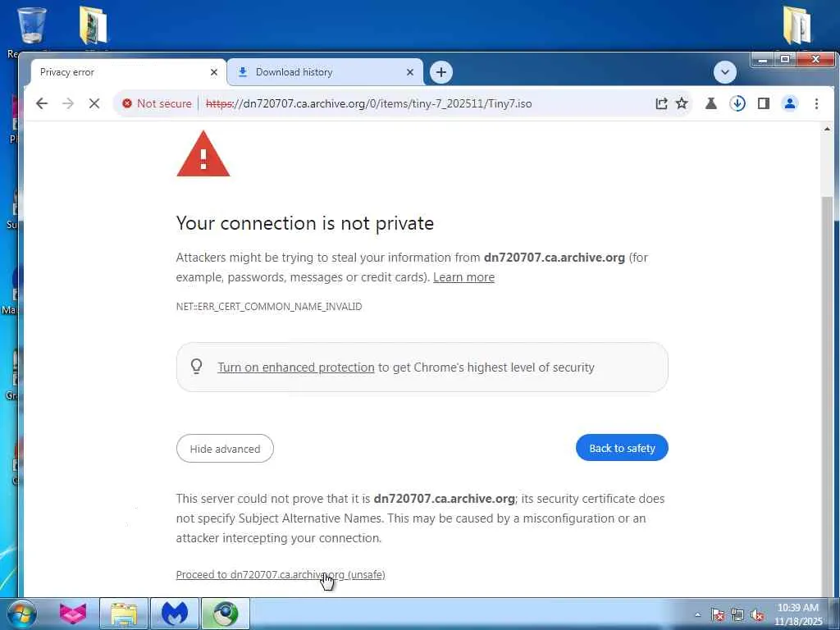The image size is (840, 630).
Task: Bookmark this page with the star icon
Action: (682, 103)
